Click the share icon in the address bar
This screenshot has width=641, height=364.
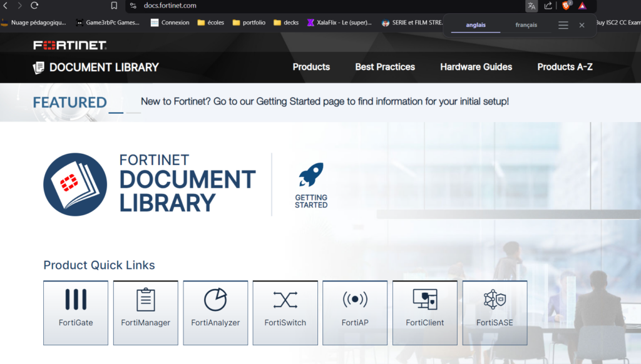pyautogui.click(x=548, y=6)
